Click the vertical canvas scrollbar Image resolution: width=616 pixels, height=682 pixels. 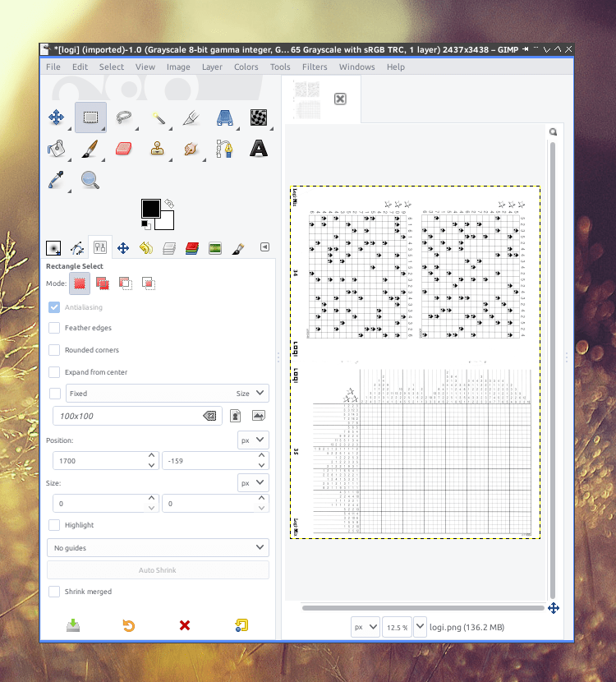[553, 370]
